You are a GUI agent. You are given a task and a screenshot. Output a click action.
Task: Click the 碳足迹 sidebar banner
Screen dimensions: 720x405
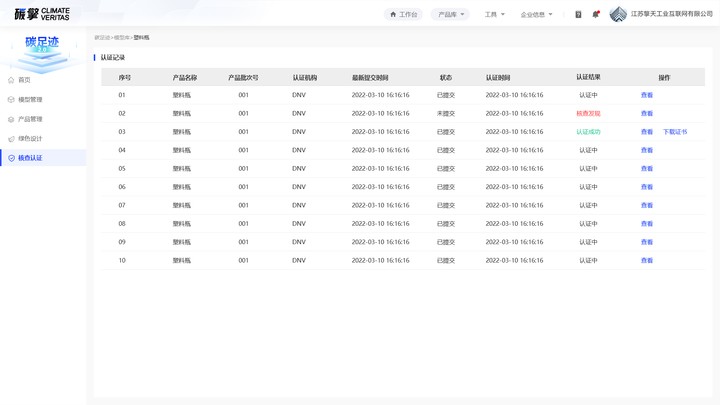[42, 51]
